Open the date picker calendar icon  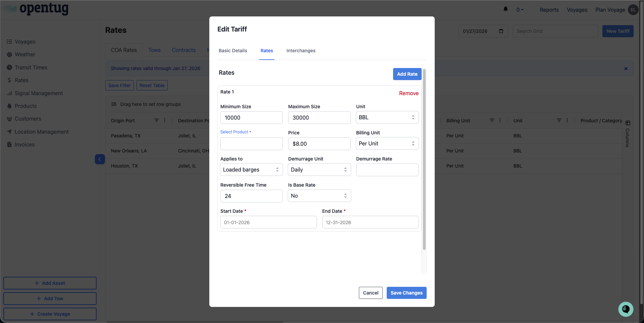click(x=501, y=31)
